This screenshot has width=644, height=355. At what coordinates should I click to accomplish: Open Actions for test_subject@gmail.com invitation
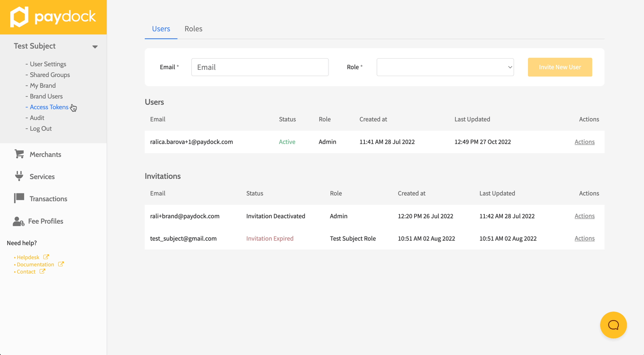584,239
